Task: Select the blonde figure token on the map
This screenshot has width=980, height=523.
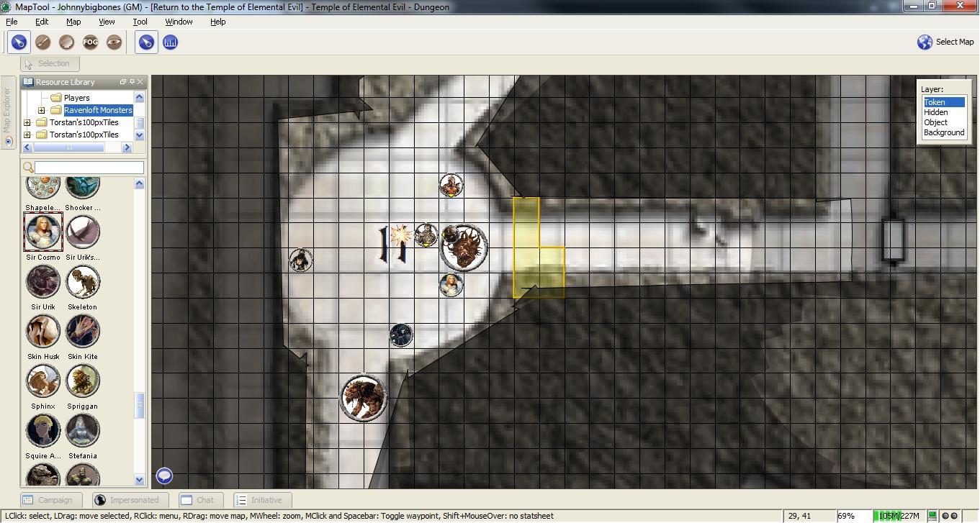Action: click(x=451, y=285)
